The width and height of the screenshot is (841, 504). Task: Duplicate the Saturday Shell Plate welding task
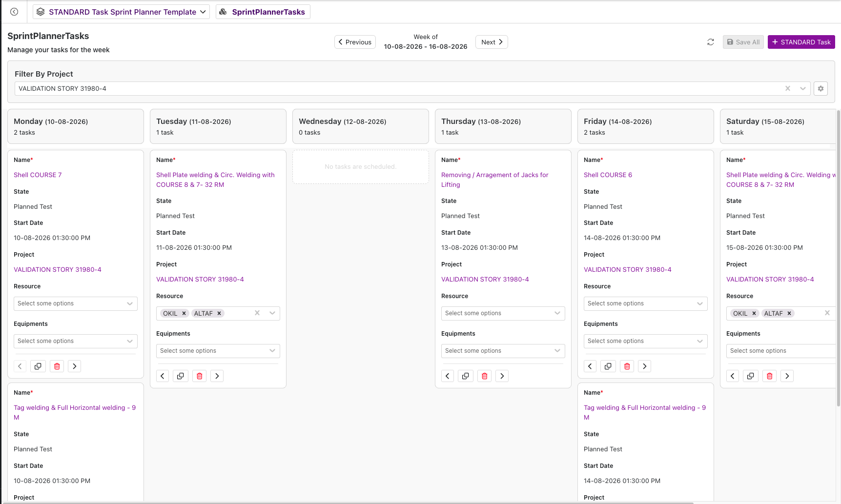coord(751,376)
